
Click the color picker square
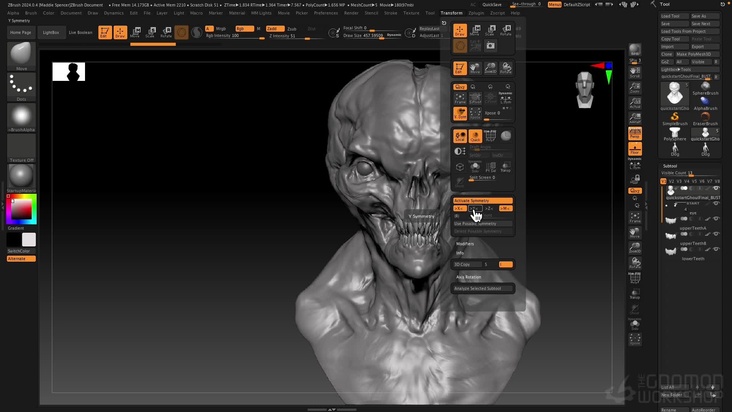coord(21,211)
